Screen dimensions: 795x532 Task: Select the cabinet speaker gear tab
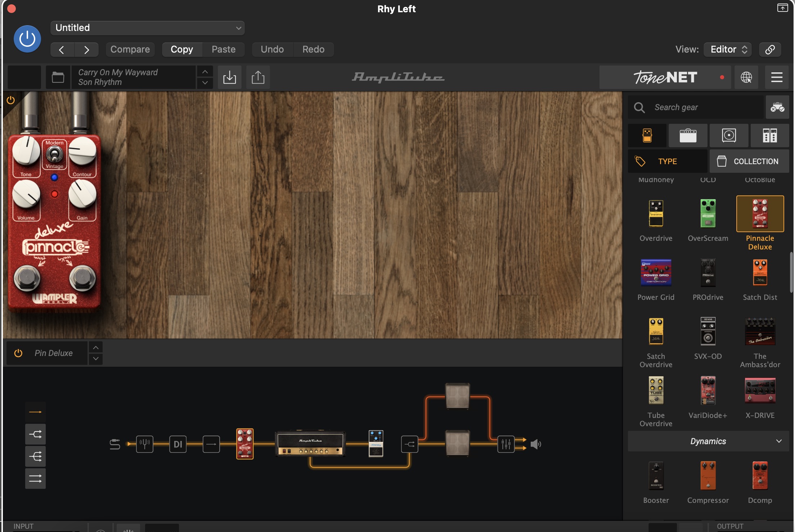pos(729,135)
